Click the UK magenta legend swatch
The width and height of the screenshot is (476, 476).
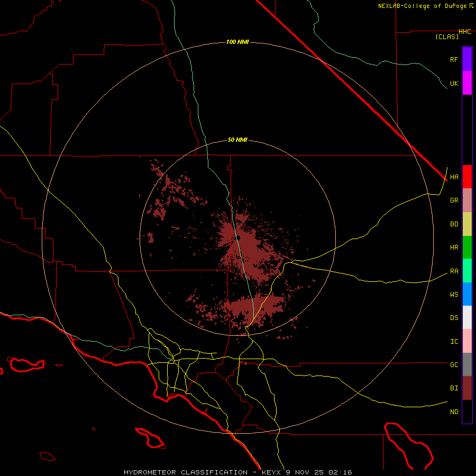[467, 83]
